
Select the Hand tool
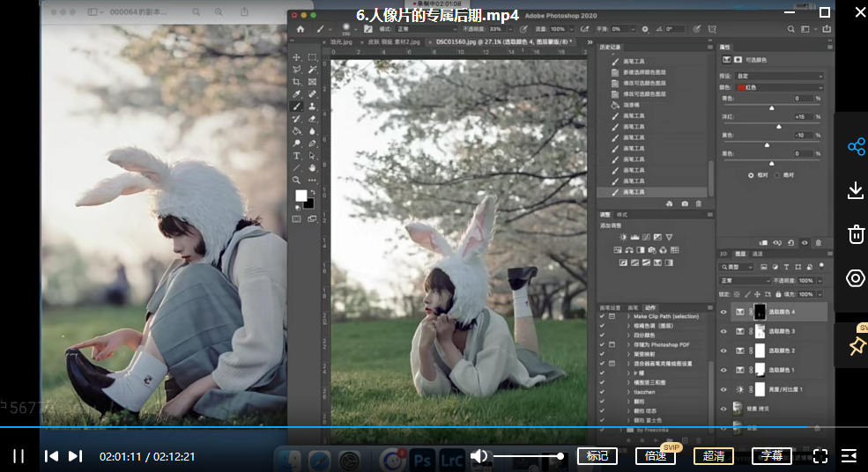tap(313, 168)
